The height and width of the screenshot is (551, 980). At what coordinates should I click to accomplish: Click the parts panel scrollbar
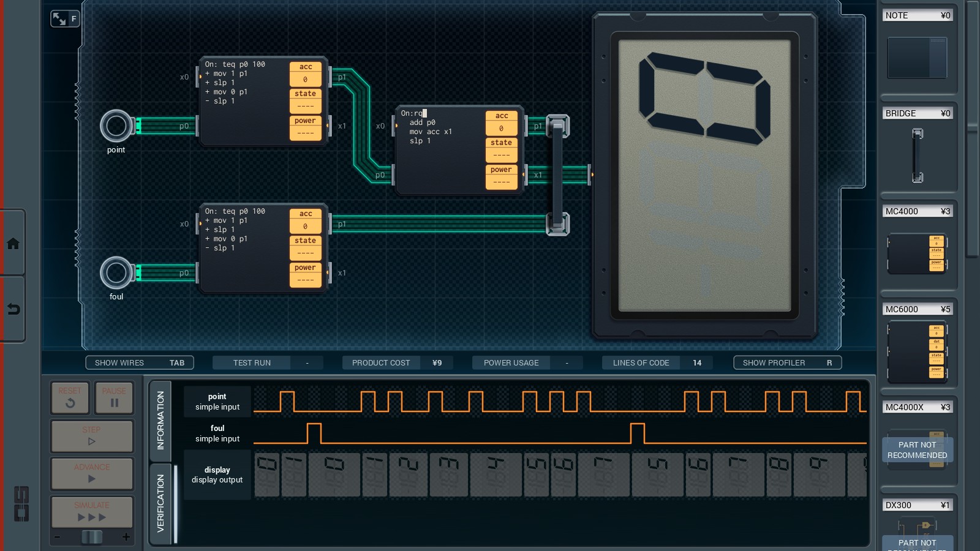pyautogui.click(x=973, y=129)
